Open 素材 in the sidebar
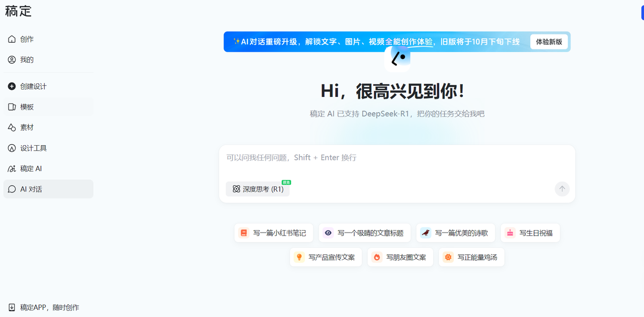Screen dimensions: 644x317 pyautogui.click(x=48, y=128)
